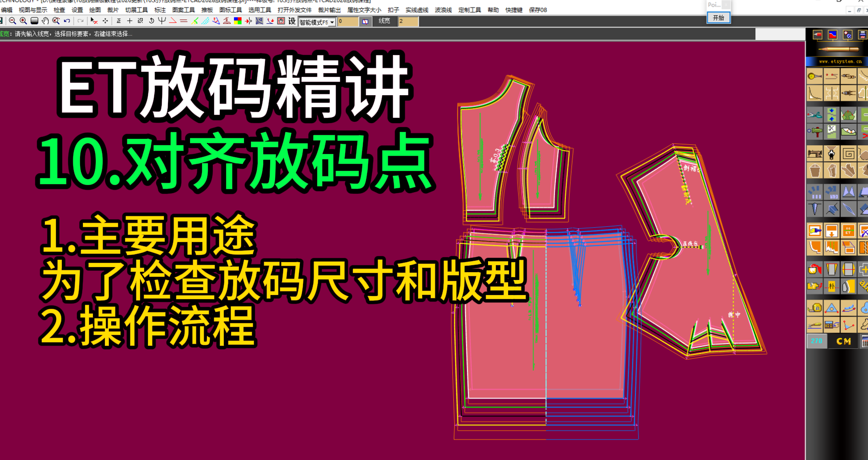Click the measuring tape R tool
The width and height of the screenshot is (868, 460).
[x=814, y=307]
